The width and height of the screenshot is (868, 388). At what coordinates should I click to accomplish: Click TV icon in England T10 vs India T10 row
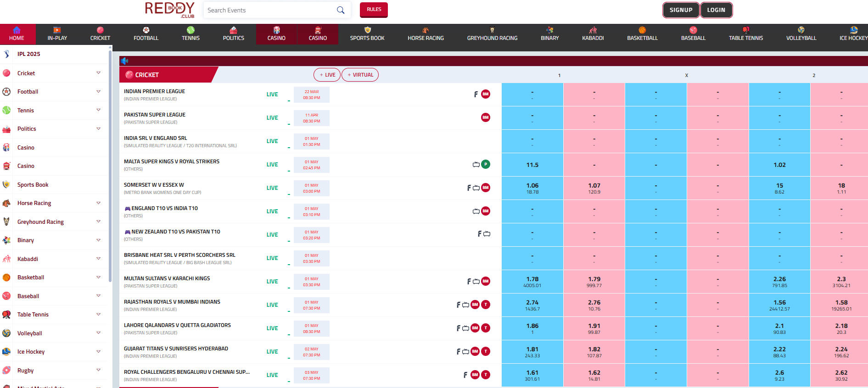click(x=476, y=211)
